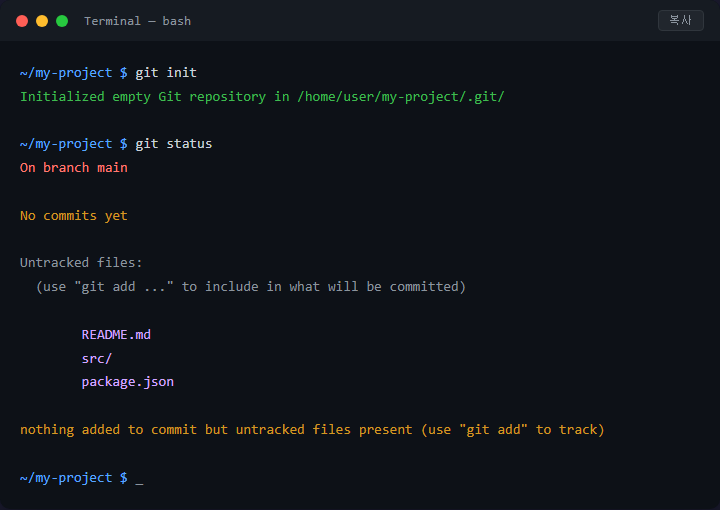This screenshot has width=720, height=510.
Task: Click the 'Initialized empty Git repository' output line
Action: [262, 97]
